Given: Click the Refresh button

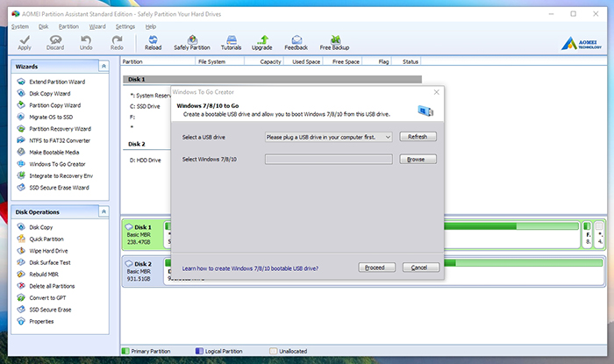Looking at the screenshot, I should point(418,137).
